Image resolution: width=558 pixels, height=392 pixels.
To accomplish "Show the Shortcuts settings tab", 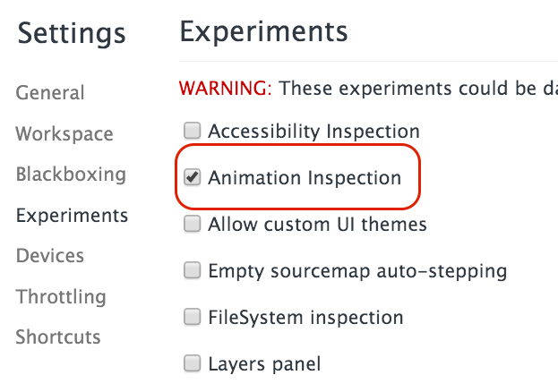I will pos(58,337).
